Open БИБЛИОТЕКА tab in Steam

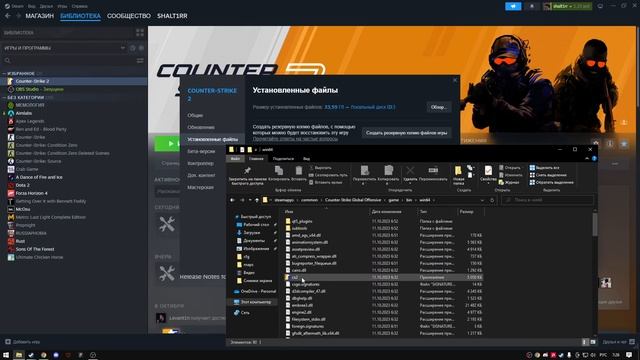click(x=80, y=16)
